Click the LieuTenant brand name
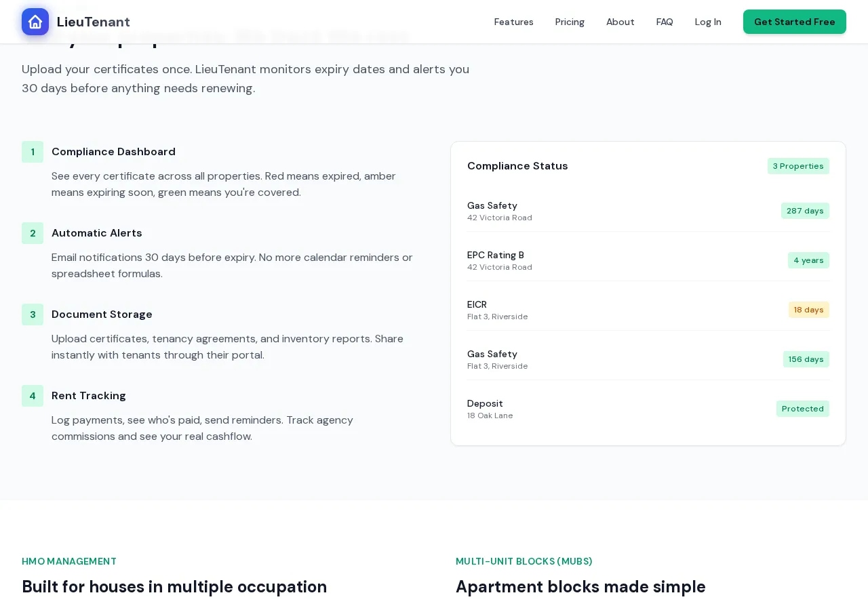 click(x=94, y=22)
